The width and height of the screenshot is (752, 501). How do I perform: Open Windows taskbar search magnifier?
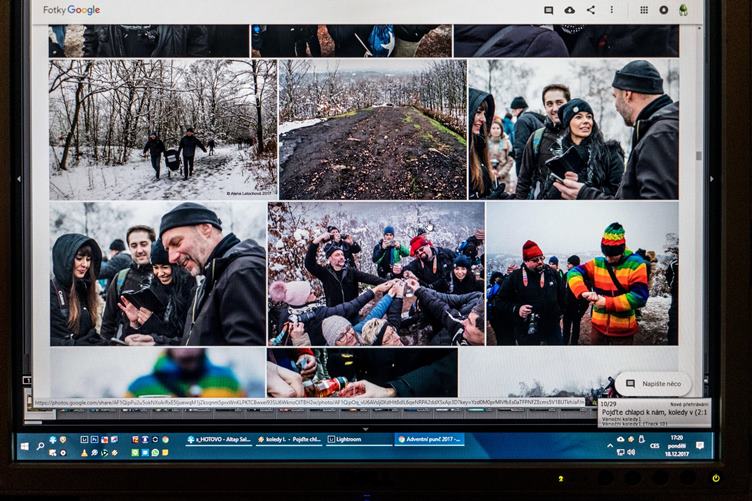40,446
